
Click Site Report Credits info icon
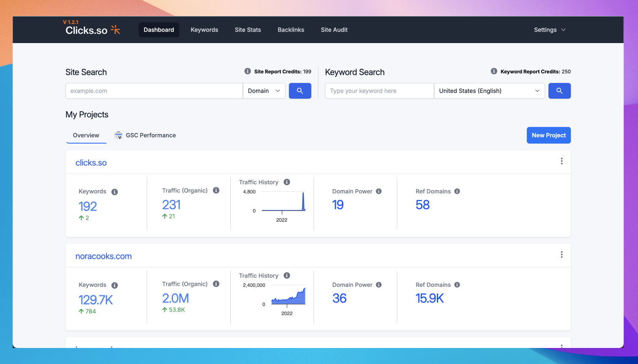pyautogui.click(x=248, y=71)
